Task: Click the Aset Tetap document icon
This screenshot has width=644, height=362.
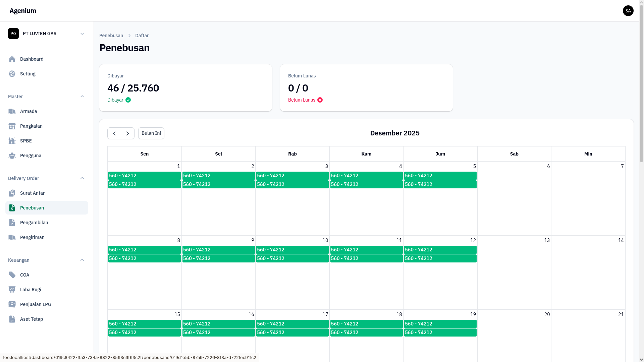Action: click(12, 319)
